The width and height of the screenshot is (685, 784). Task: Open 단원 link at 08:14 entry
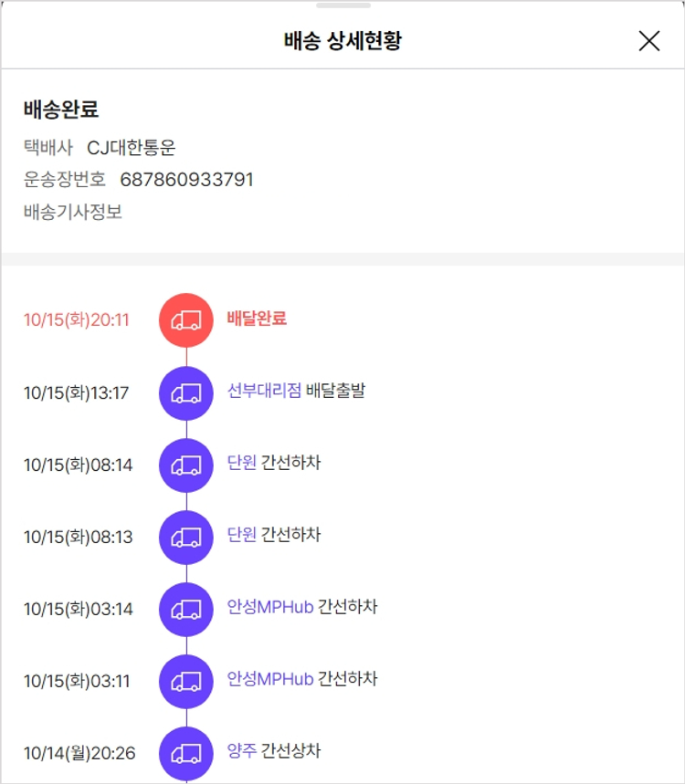coord(242,463)
